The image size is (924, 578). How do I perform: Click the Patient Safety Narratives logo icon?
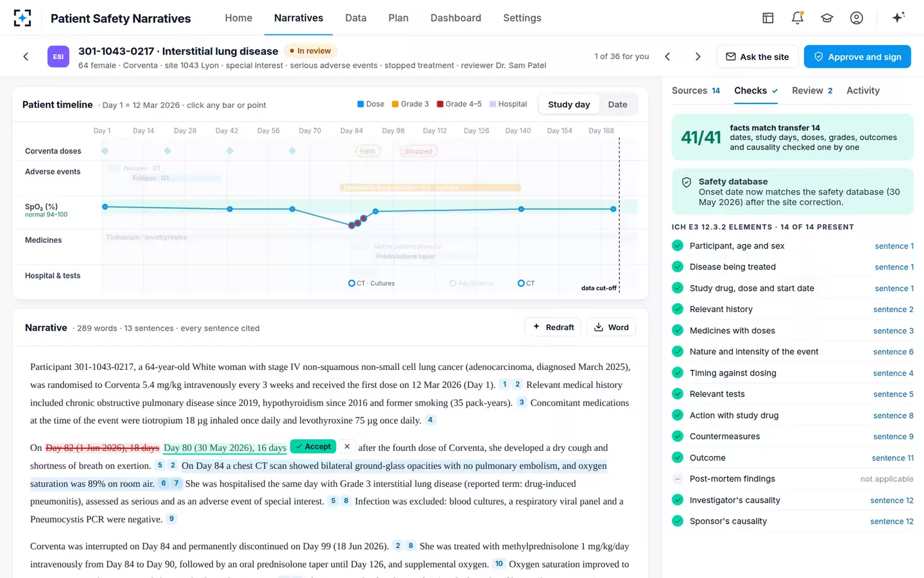point(22,18)
